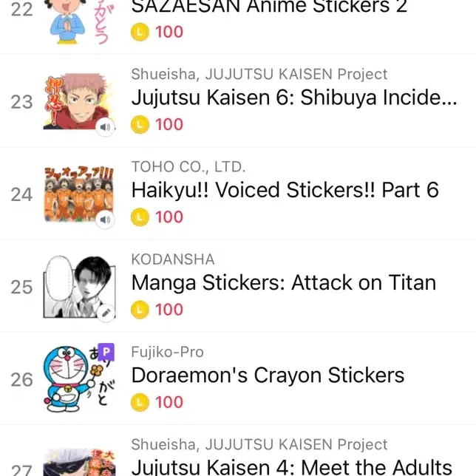
Task: Tap the coin icon under Manga Stickers: Attack on Titan
Action: (x=140, y=310)
